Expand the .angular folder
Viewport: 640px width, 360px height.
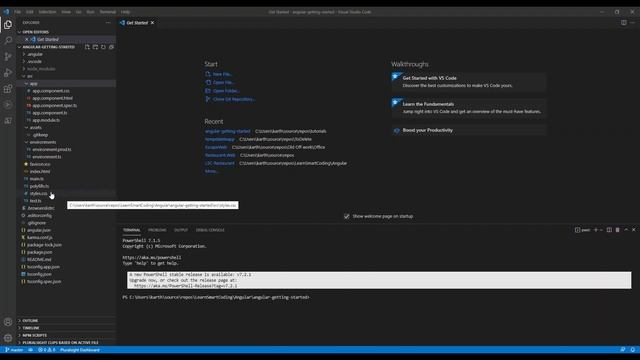pyautogui.click(x=35, y=54)
